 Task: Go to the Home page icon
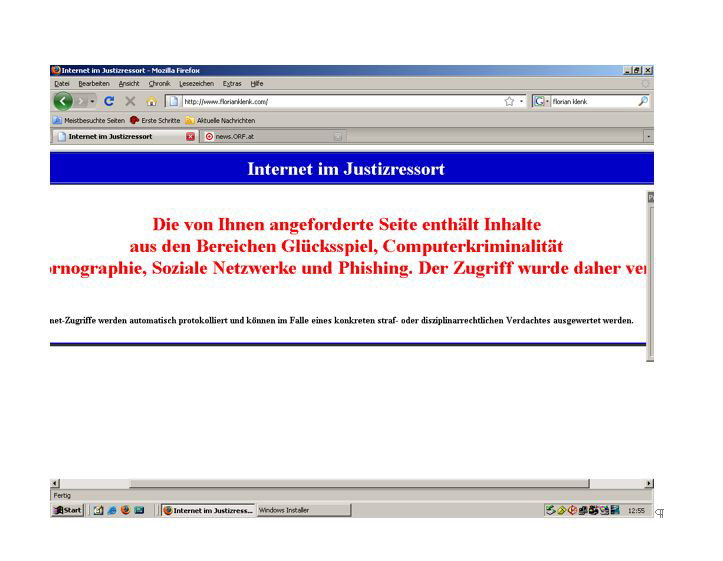pos(152,101)
